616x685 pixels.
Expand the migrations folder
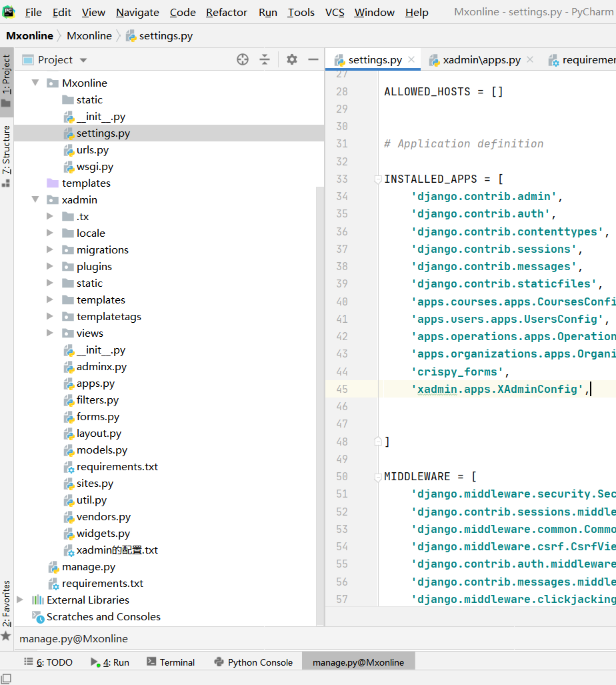50,249
